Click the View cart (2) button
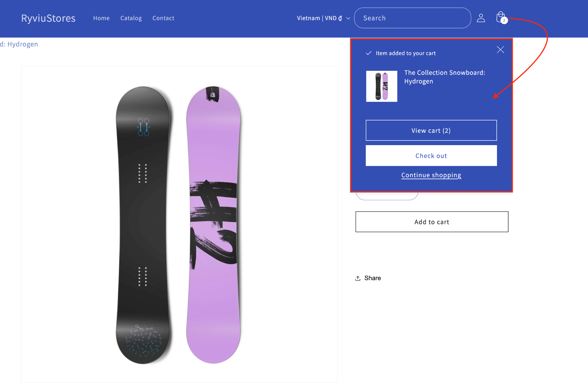 tap(431, 130)
